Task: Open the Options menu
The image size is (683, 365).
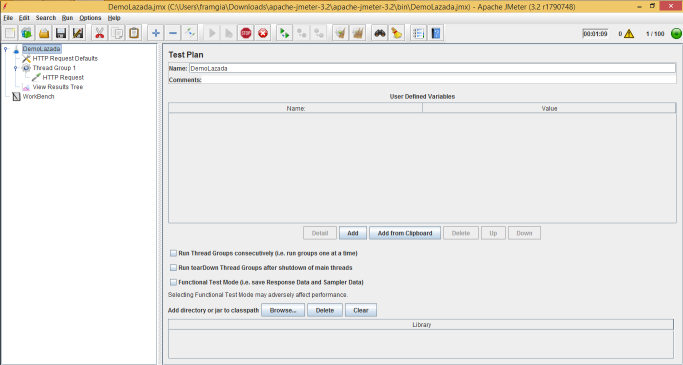Action: (90, 18)
